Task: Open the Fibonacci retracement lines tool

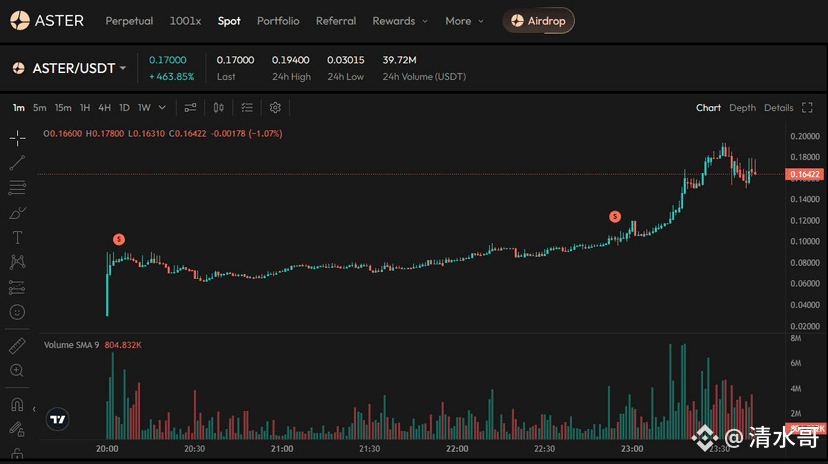Action: [17, 187]
